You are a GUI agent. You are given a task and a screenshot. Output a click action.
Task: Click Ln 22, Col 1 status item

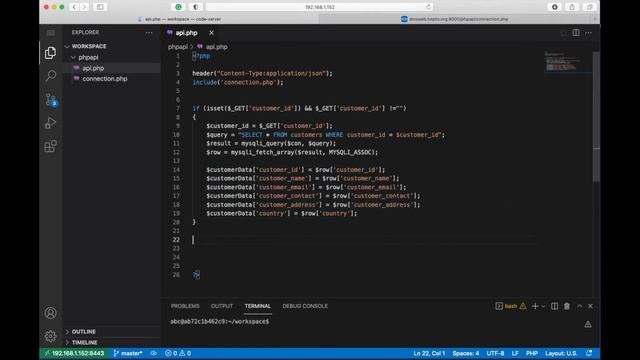(429, 353)
